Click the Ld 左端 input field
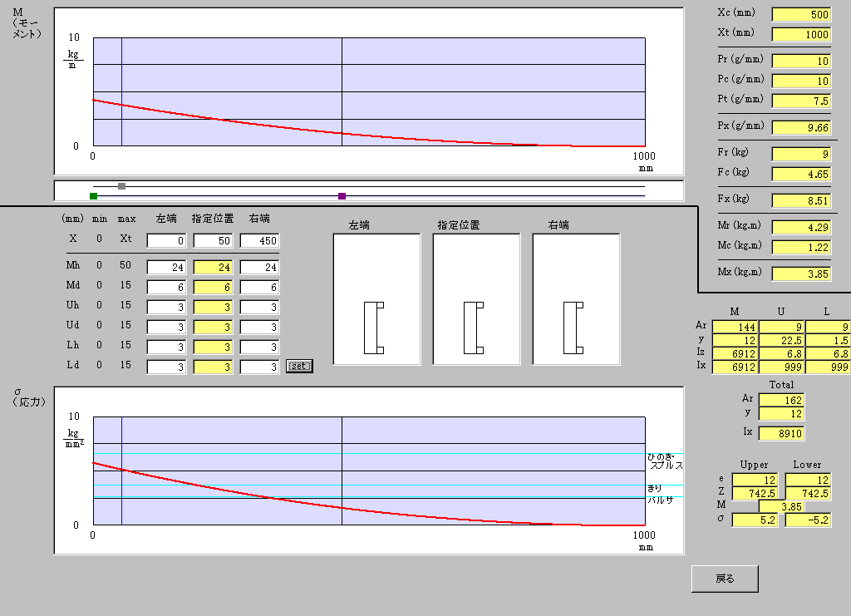851x616 pixels. (x=166, y=367)
